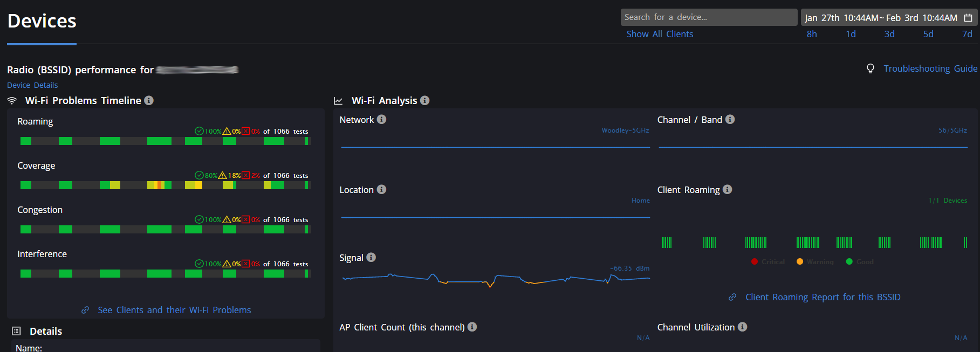
Task: Toggle the Good legend in Client Roaming
Action: tap(860, 262)
